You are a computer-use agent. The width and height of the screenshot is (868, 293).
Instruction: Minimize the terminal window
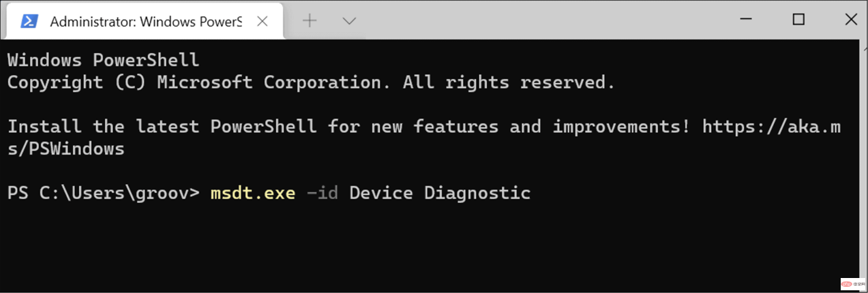click(747, 20)
